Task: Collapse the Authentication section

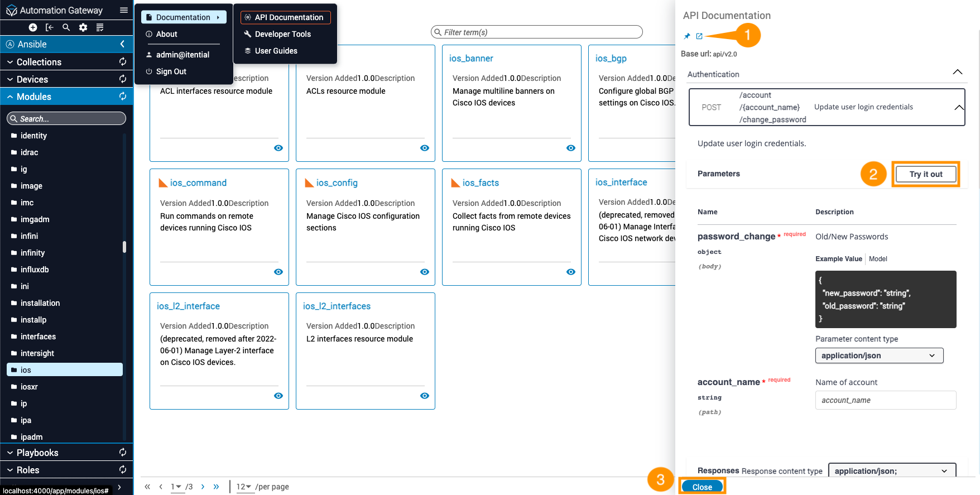Action: coord(957,73)
